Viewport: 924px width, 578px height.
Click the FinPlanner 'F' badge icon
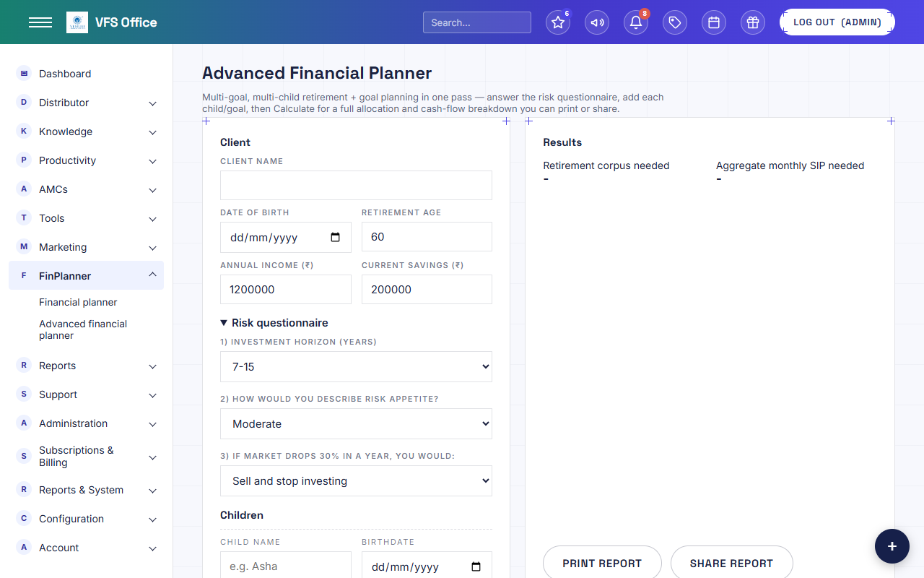pyautogui.click(x=24, y=275)
